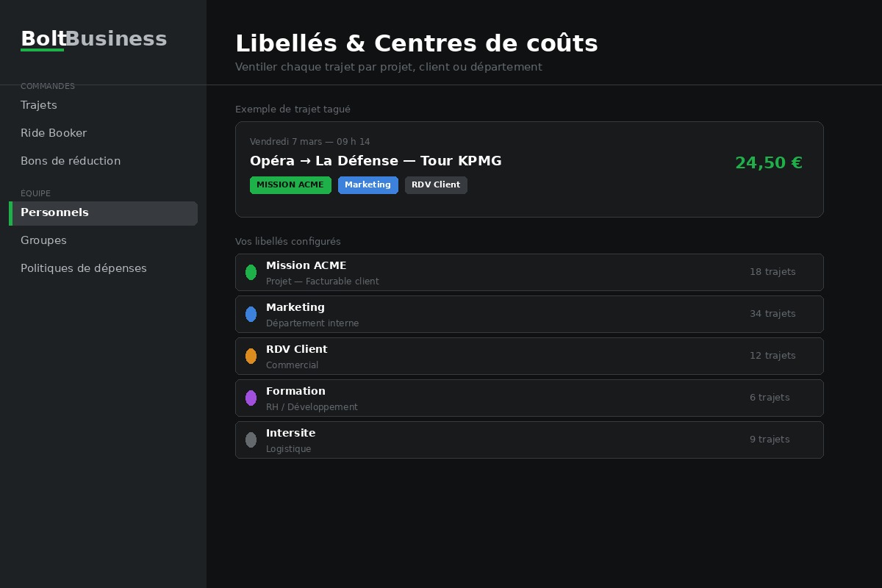Click the BoltBusiness logo
The image size is (882, 588).
click(93, 38)
